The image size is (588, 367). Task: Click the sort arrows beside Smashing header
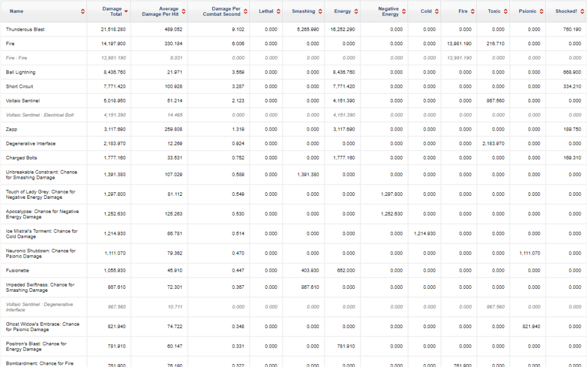tap(320, 11)
